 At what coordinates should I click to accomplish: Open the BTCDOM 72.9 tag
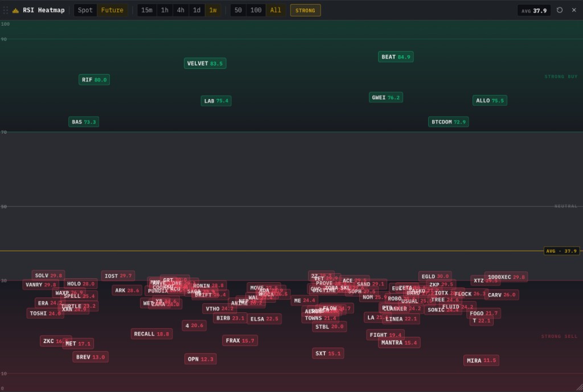(x=449, y=122)
